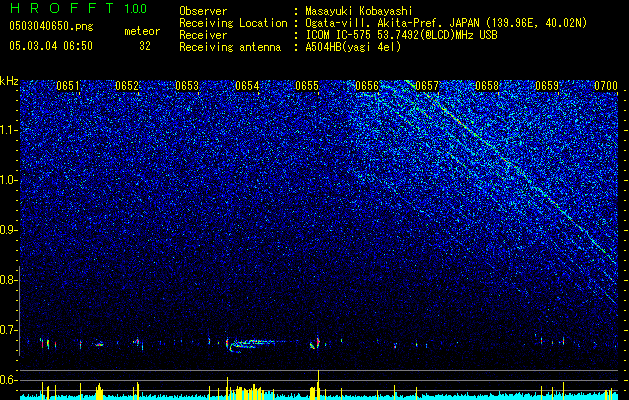
Task: Click the bright diagonal Doppler line near 0658
Action: 511,165
